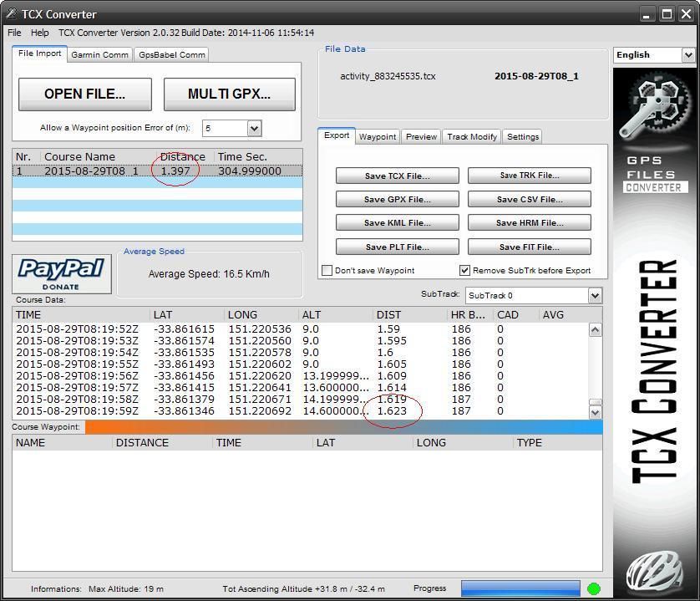The width and height of the screenshot is (700, 601).
Task: Click the waypoint DISTANCE column header
Action: tap(162, 442)
